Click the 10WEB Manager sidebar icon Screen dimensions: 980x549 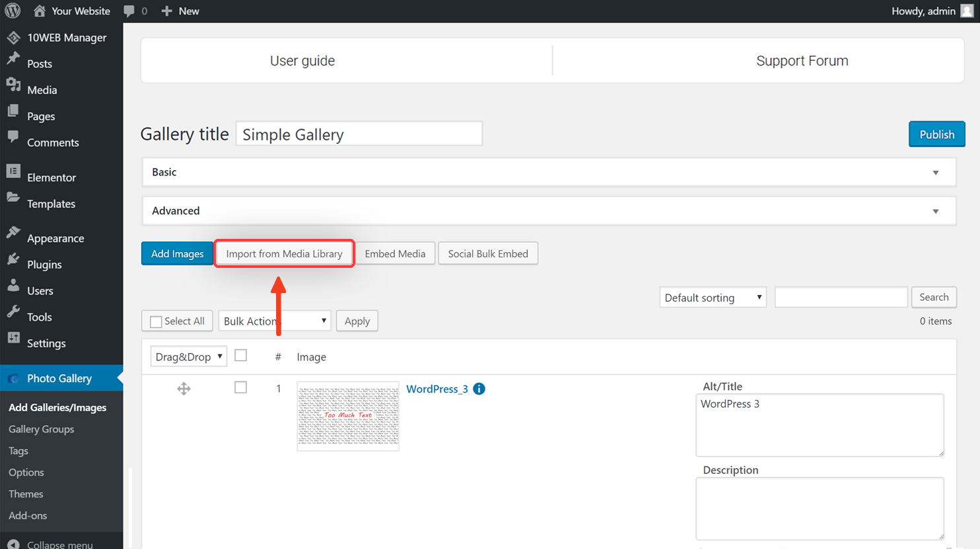[13, 38]
